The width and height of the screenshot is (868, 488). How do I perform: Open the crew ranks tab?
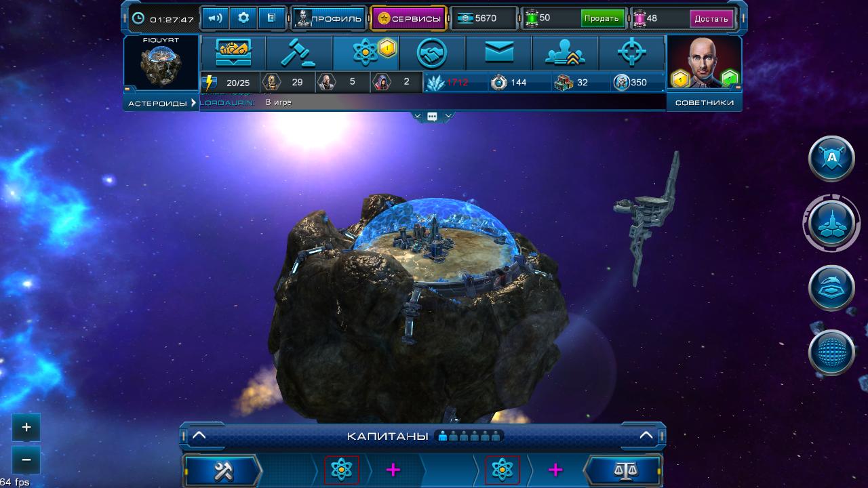coord(565,53)
